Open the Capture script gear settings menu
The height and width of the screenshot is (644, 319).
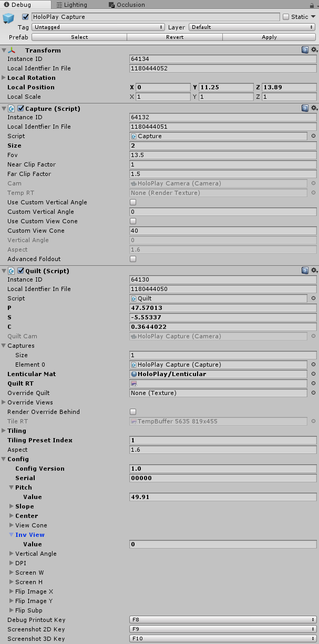click(314, 108)
